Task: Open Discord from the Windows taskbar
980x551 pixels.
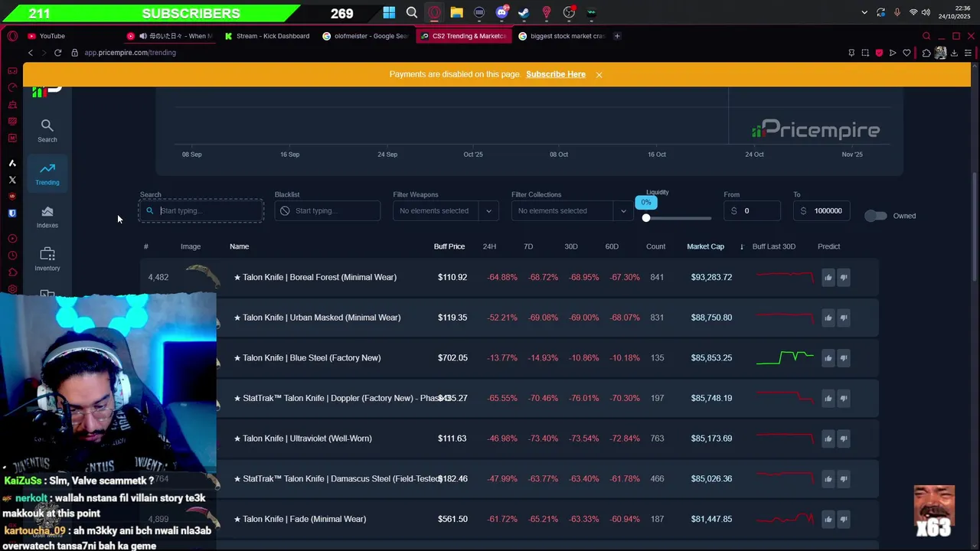Action: (501, 12)
